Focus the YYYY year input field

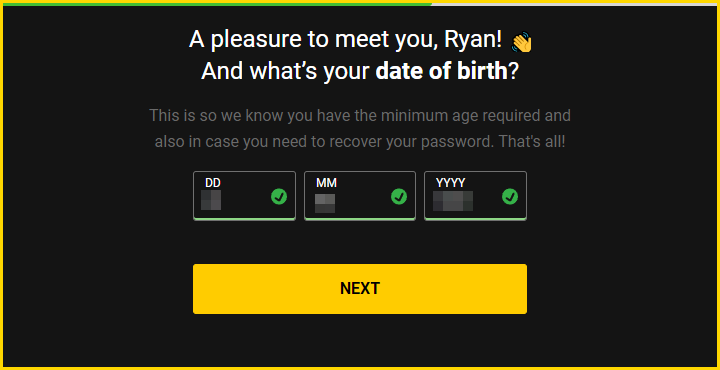[x=475, y=196]
